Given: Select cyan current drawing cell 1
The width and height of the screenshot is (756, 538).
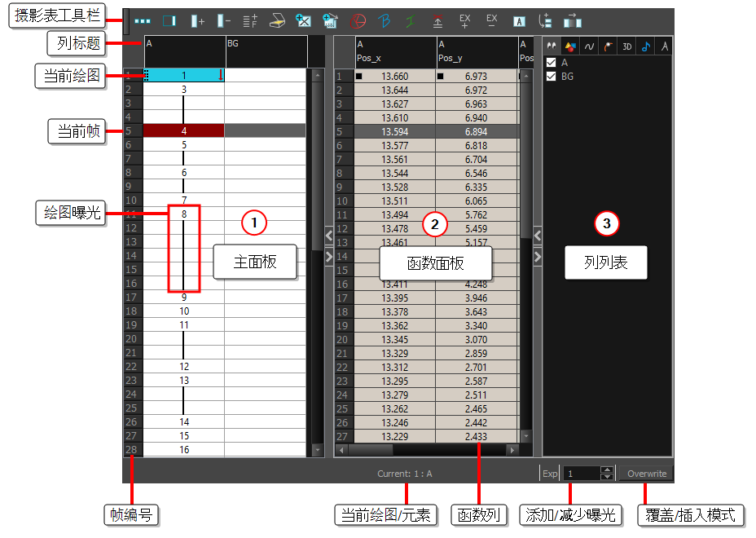Looking at the screenshot, I should pyautogui.click(x=183, y=75).
